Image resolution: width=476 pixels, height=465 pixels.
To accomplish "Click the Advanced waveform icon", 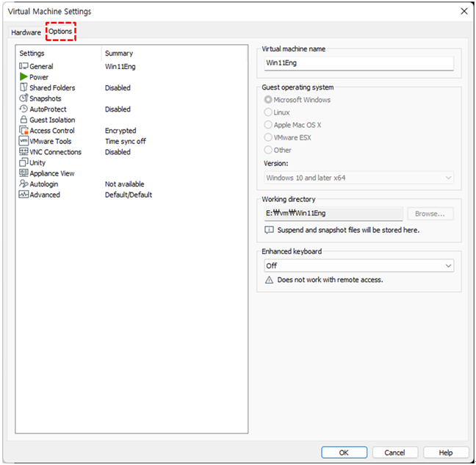I will coord(24,194).
